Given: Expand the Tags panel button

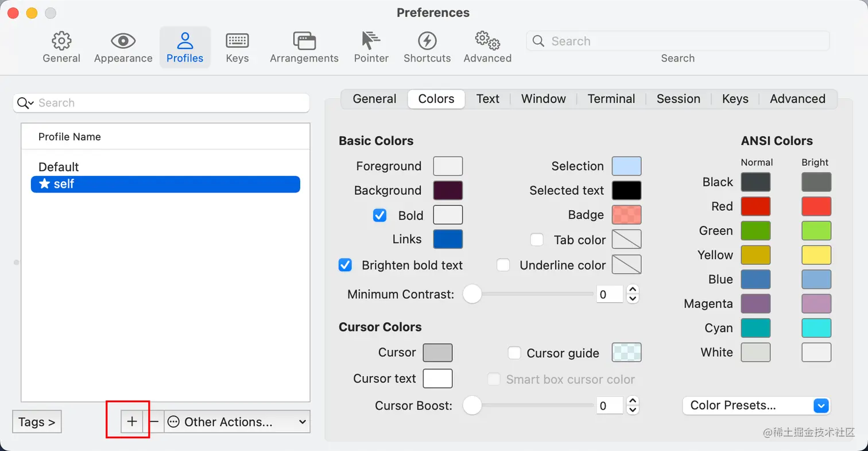Looking at the screenshot, I should [x=37, y=422].
